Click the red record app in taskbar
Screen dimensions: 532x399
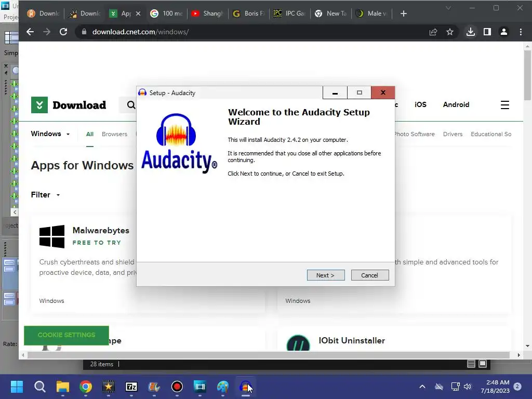click(177, 387)
